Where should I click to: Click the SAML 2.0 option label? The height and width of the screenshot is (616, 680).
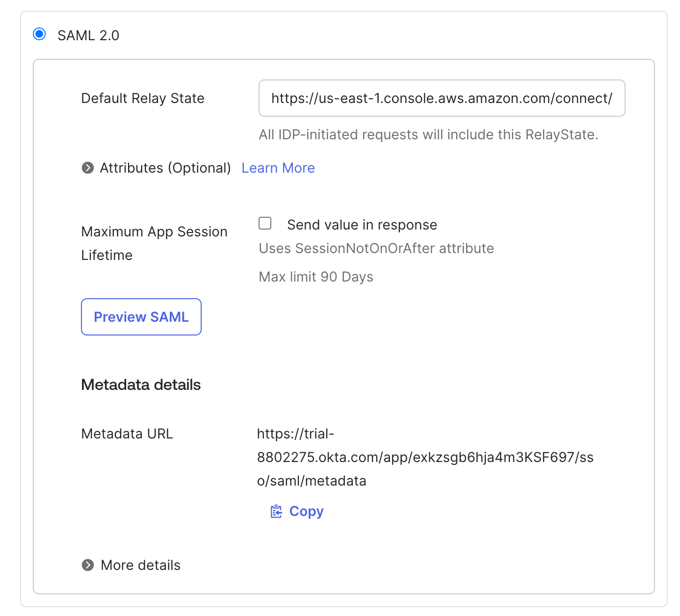click(x=88, y=35)
